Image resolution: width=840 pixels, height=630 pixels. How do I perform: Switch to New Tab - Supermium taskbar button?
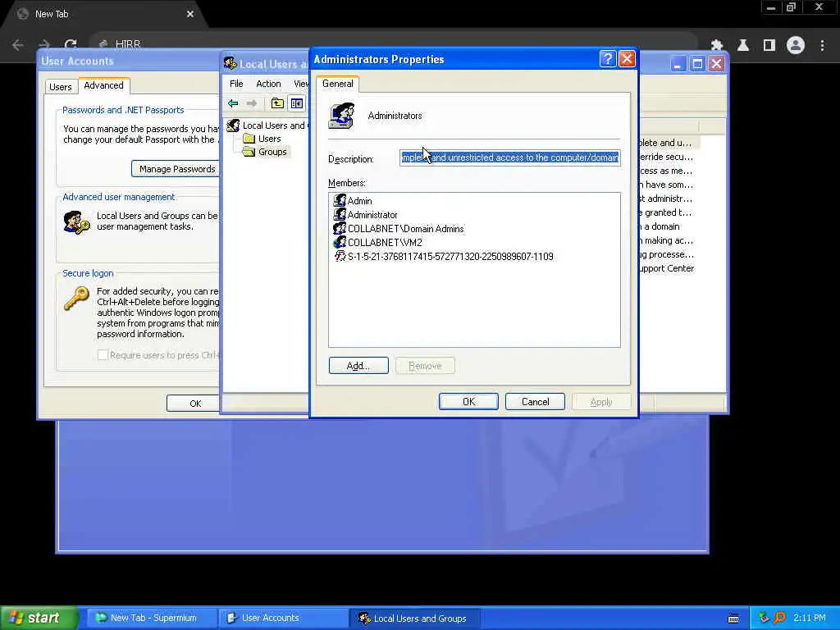(152, 618)
